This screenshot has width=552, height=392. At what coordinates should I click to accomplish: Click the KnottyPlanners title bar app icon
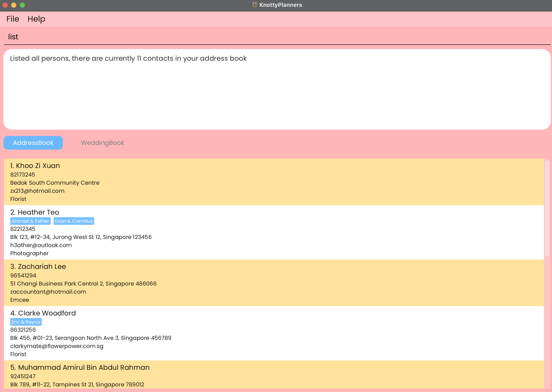pyautogui.click(x=254, y=5)
